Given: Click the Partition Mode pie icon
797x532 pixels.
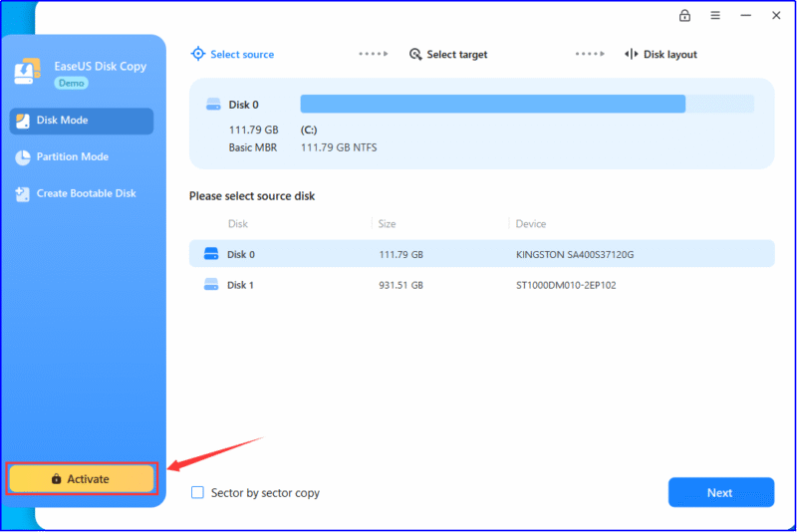Looking at the screenshot, I should pos(23,157).
